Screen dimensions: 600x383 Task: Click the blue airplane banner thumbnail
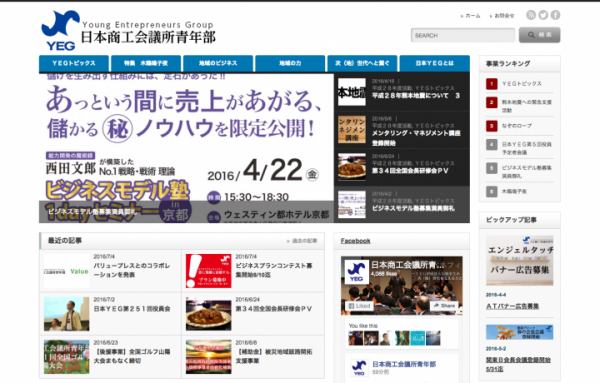(x=520, y=332)
